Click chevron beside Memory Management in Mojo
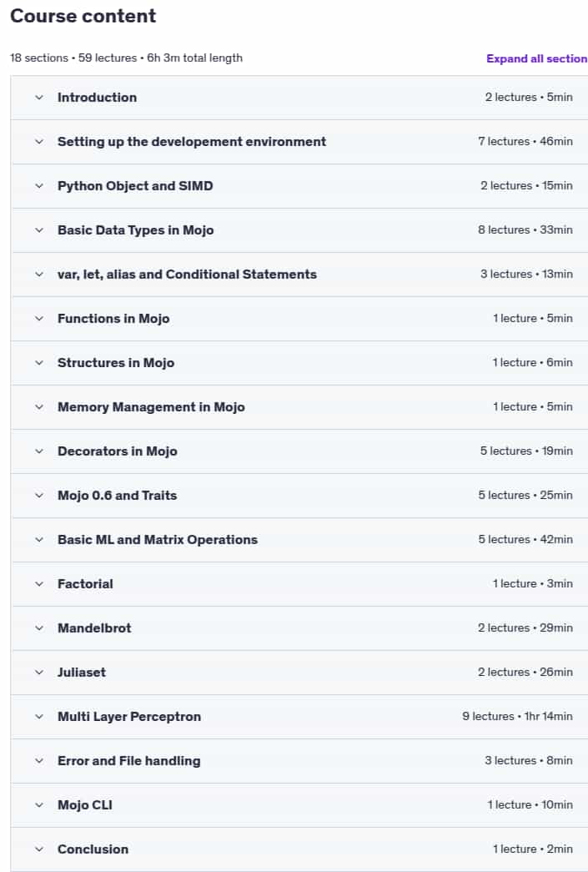This screenshot has height=872, width=588. tap(39, 407)
